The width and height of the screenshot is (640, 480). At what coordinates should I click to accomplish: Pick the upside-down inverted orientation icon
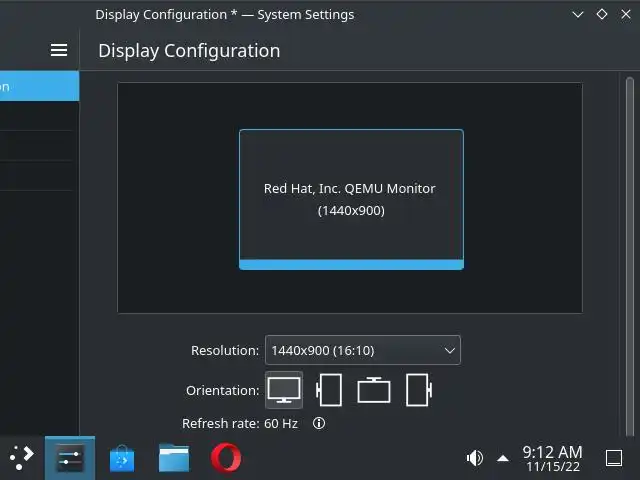(374, 390)
